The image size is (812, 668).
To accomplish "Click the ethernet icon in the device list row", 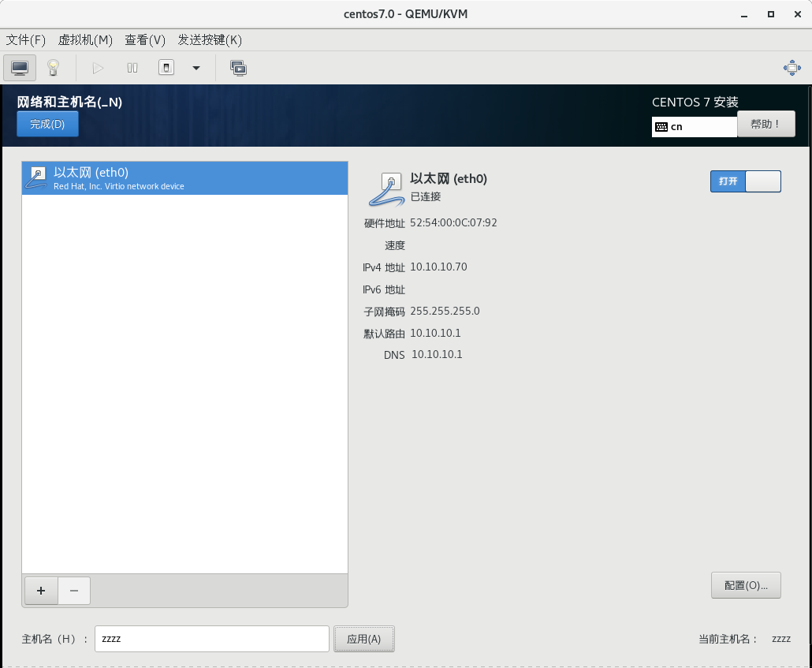I will click(37, 177).
